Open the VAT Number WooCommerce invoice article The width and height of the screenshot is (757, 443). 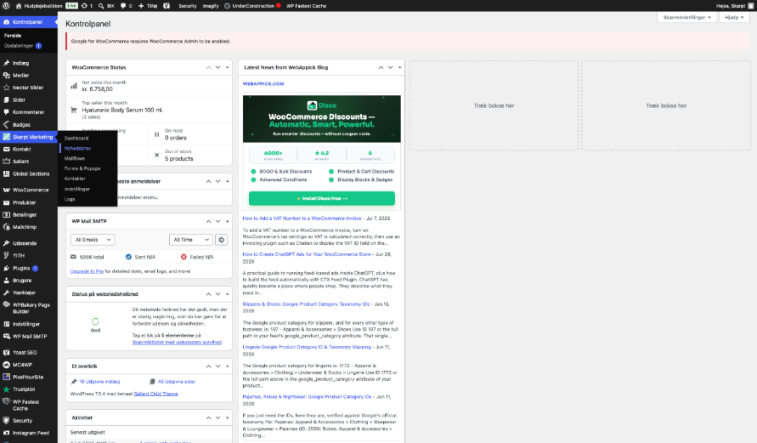point(302,219)
